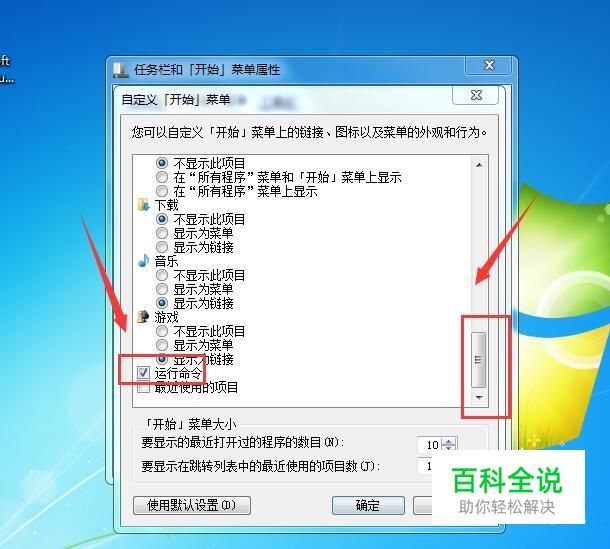This screenshot has width=610, height=549.
Task: Click the recent programs number field
Action: tap(430, 445)
